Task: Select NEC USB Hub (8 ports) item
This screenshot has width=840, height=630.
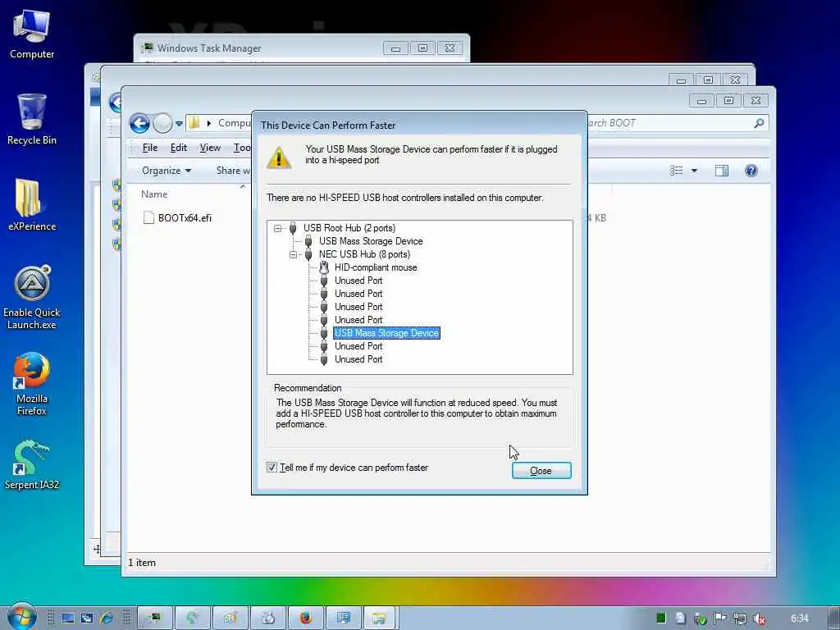Action: 364,254
